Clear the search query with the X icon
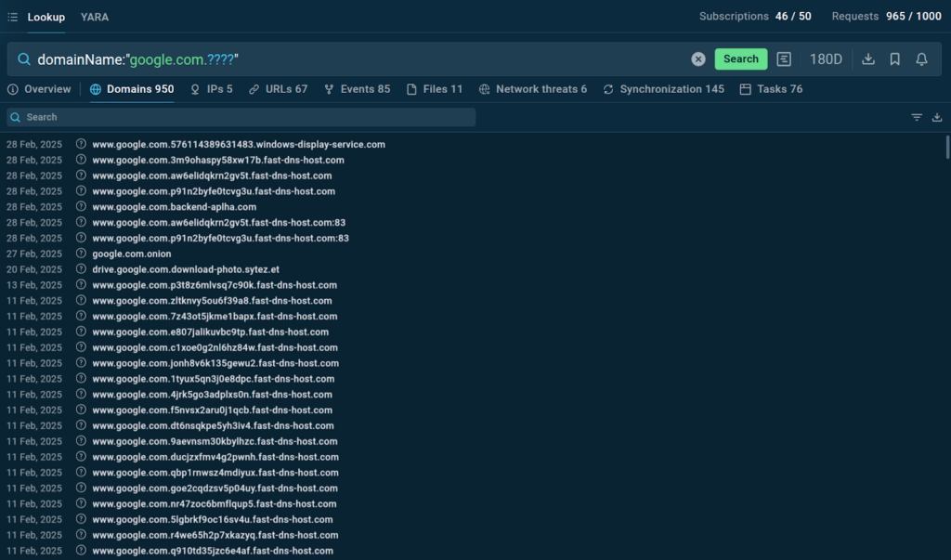 coord(698,59)
